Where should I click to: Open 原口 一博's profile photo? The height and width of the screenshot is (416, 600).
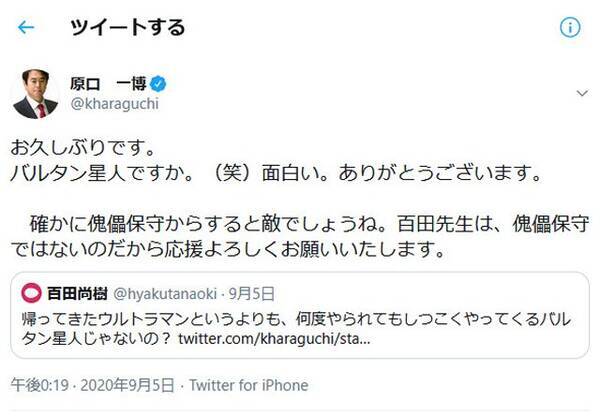point(35,93)
